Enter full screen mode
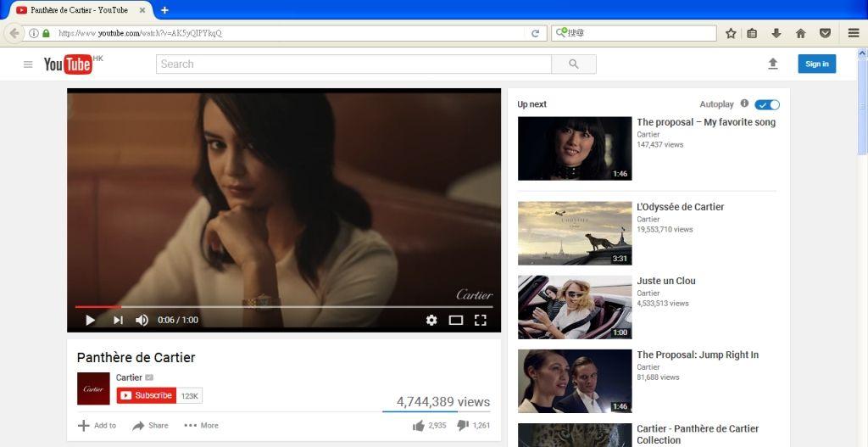 (x=481, y=320)
